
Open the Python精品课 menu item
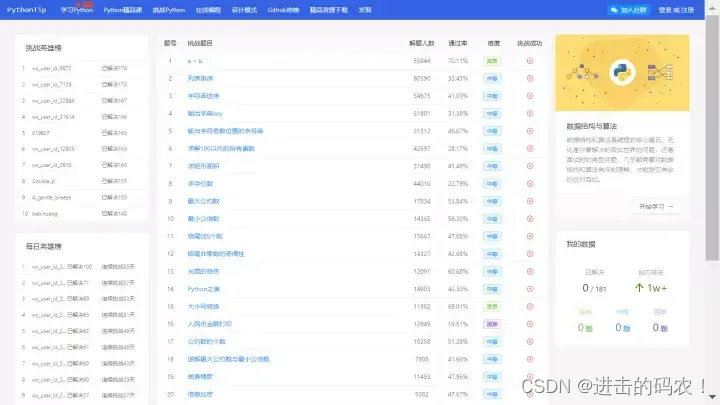coord(123,10)
